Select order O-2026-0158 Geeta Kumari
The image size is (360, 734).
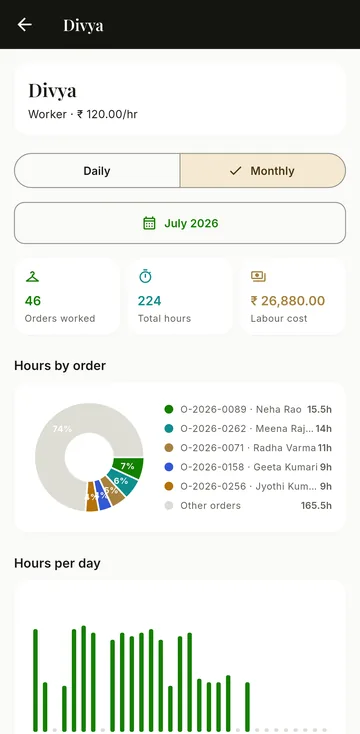pyautogui.click(x=248, y=467)
